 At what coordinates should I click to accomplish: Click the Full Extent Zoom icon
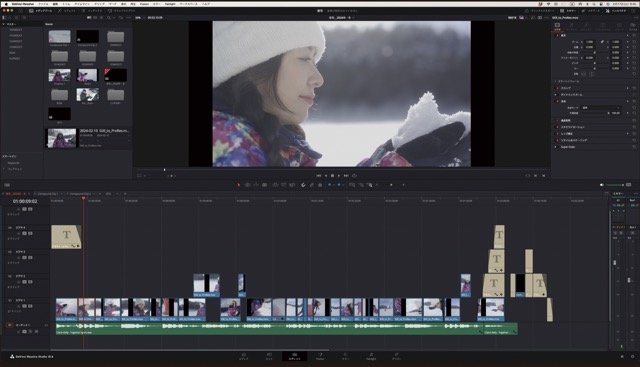click(x=352, y=185)
